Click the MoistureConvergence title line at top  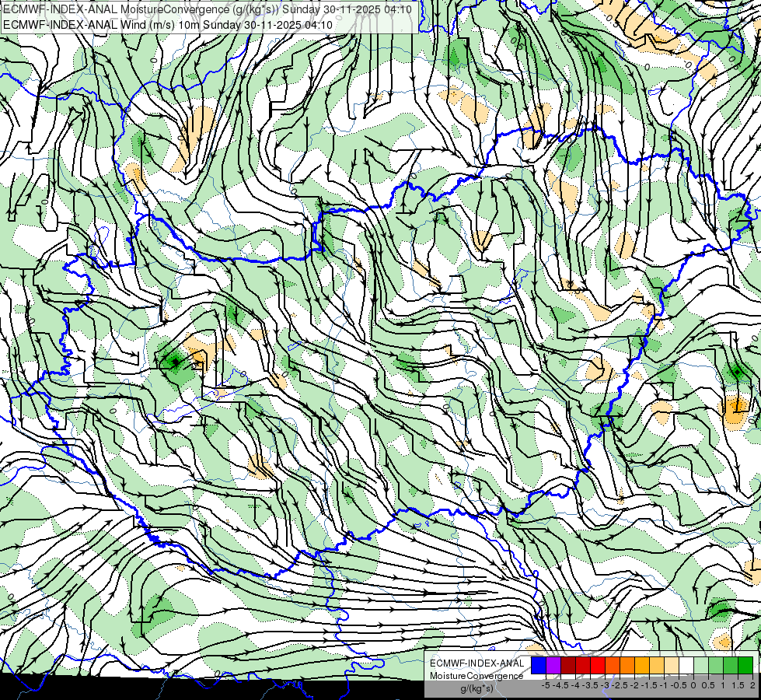coord(208,9)
